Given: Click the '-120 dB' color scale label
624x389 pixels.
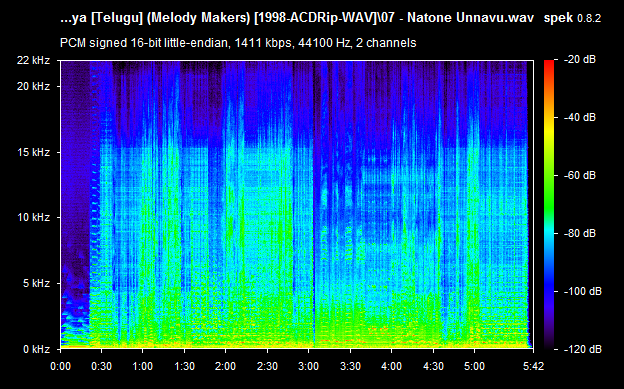Looking at the screenshot, I should click(x=583, y=349).
